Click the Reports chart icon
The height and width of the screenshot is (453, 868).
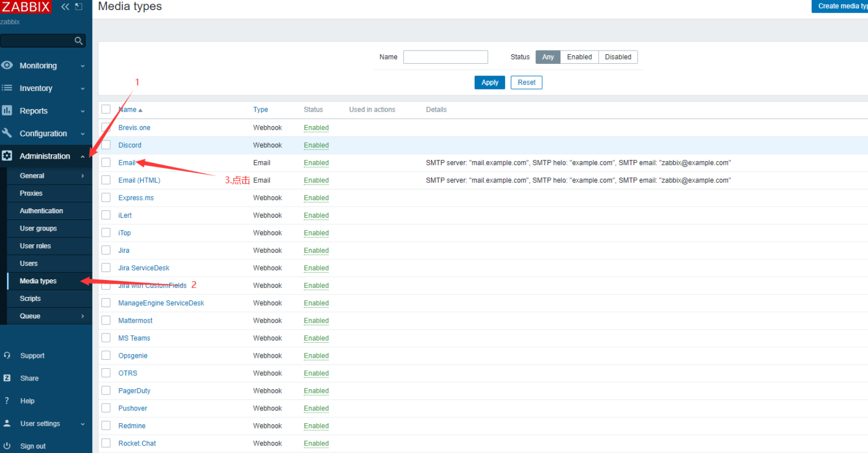point(7,110)
